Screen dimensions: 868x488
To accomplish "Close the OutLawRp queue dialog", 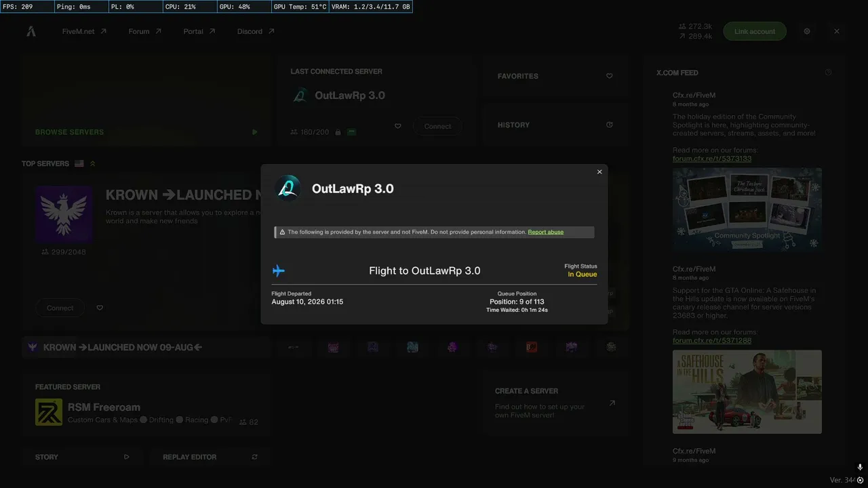I will coord(599,172).
